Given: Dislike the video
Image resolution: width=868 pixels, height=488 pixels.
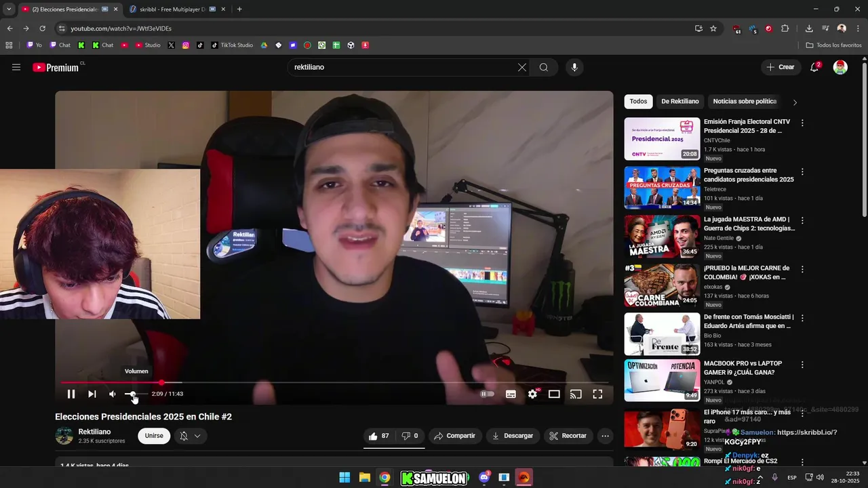Looking at the screenshot, I should 410,436.
